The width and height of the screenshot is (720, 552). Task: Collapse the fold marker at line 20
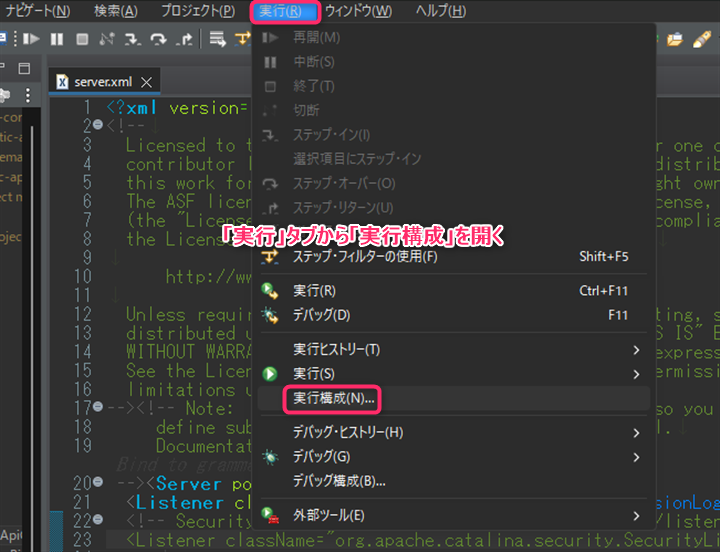[98, 482]
